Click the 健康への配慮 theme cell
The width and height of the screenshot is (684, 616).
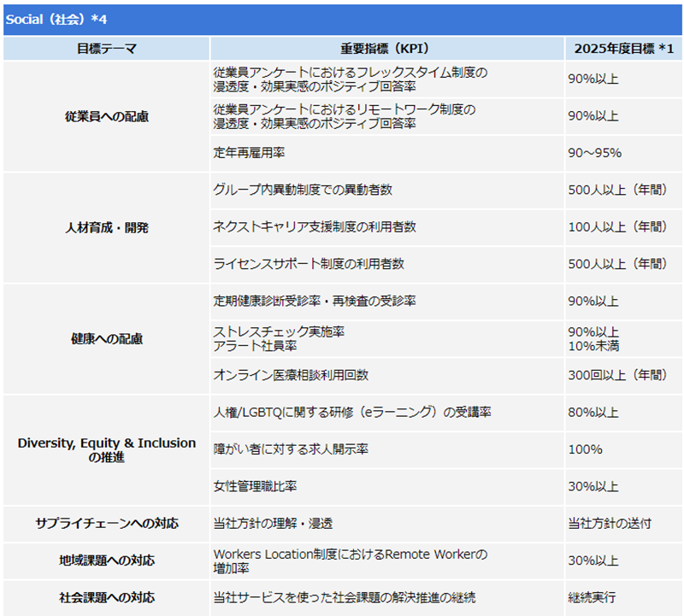pyautogui.click(x=107, y=338)
